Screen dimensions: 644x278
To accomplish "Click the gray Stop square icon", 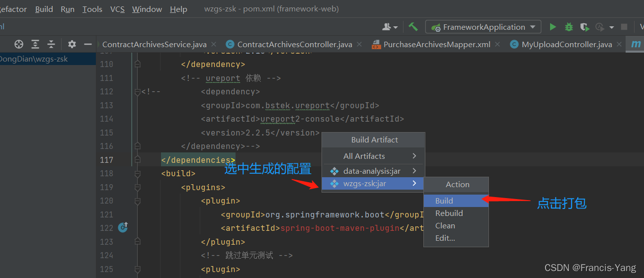I will pyautogui.click(x=624, y=27).
